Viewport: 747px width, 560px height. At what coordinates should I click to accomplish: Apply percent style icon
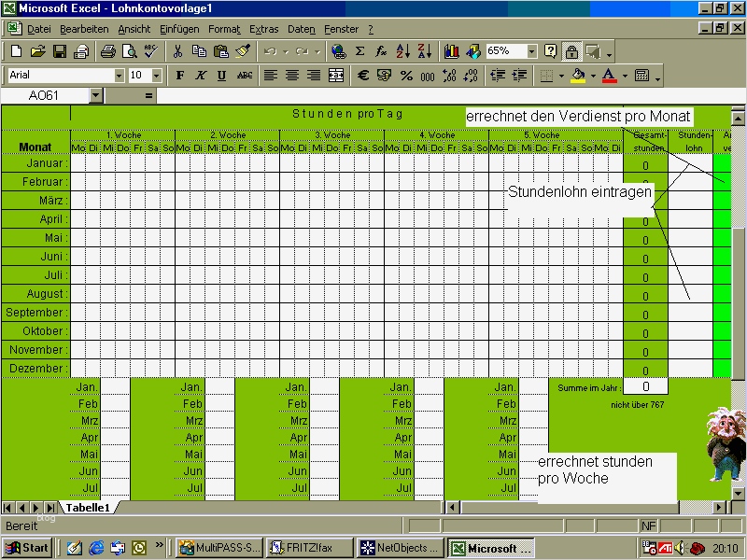click(406, 76)
